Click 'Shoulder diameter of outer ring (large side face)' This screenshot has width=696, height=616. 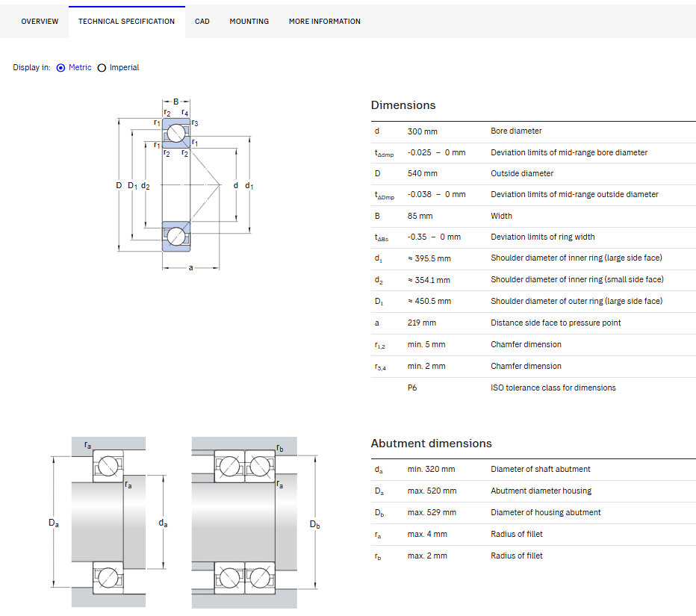click(577, 301)
